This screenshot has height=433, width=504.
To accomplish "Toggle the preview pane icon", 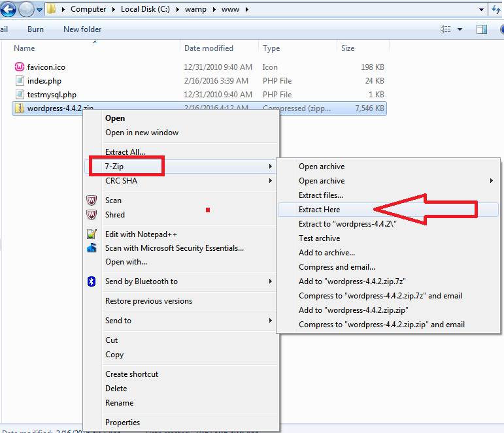I will 482,29.
